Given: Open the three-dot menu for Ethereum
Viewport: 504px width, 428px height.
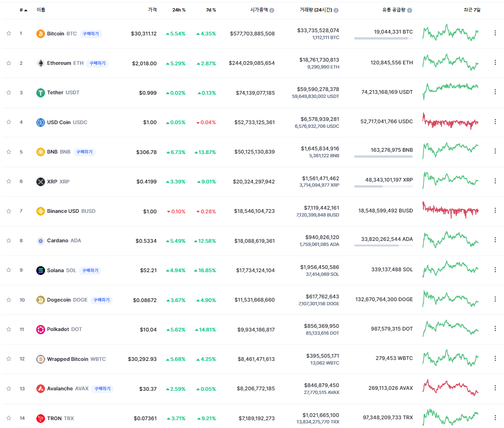Looking at the screenshot, I should click(x=495, y=63).
